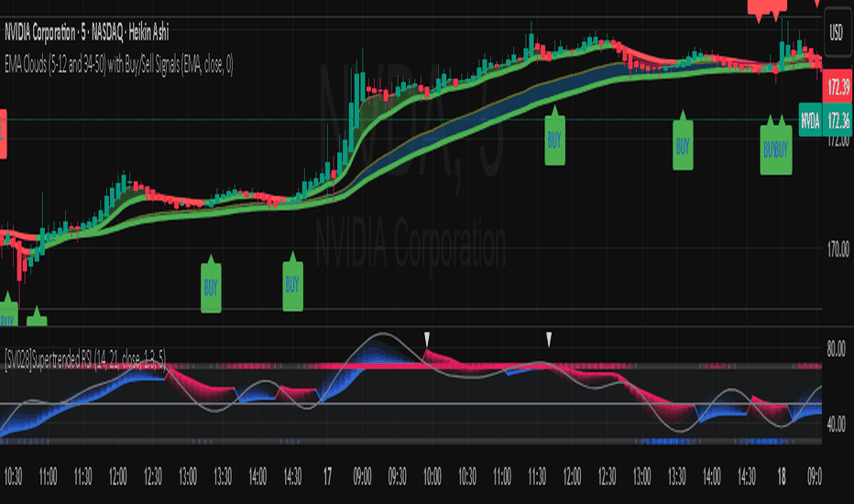Select the Supertrended RSI indicator legend
The width and height of the screenshot is (854, 504).
tap(85, 359)
